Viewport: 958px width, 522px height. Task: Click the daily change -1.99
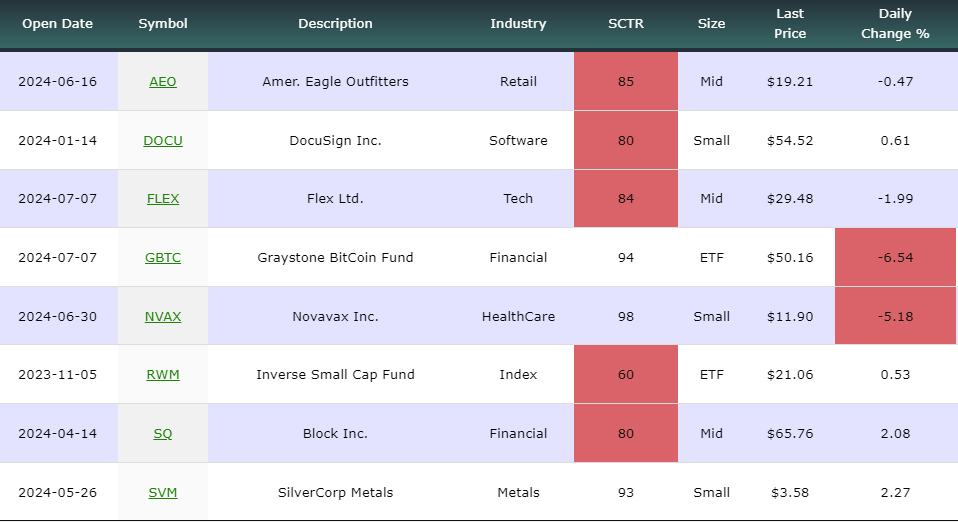click(x=895, y=199)
